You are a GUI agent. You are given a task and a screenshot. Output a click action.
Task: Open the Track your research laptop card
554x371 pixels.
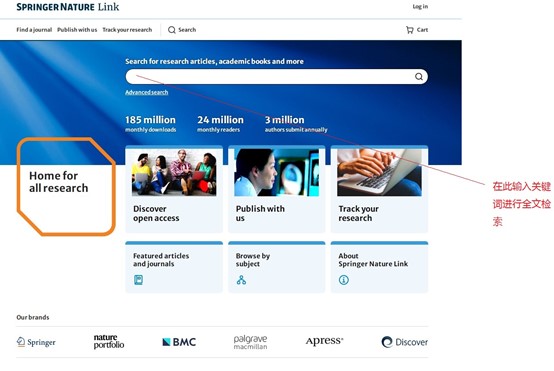[x=379, y=189]
